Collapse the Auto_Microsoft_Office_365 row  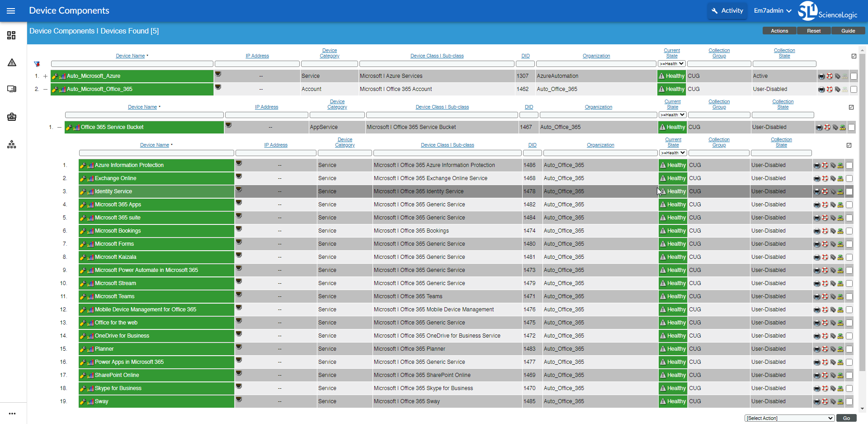[x=45, y=89]
